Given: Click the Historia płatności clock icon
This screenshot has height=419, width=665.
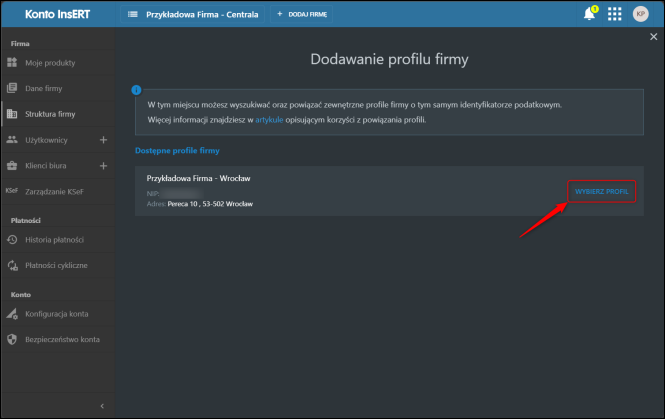Looking at the screenshot, I should click(12, 240).
